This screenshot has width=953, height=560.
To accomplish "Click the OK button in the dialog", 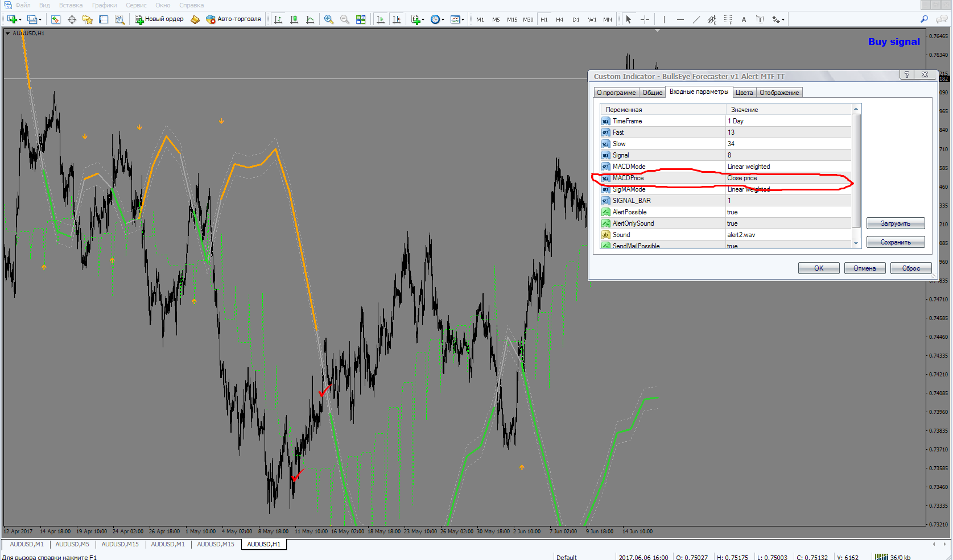I will [819, 268].
